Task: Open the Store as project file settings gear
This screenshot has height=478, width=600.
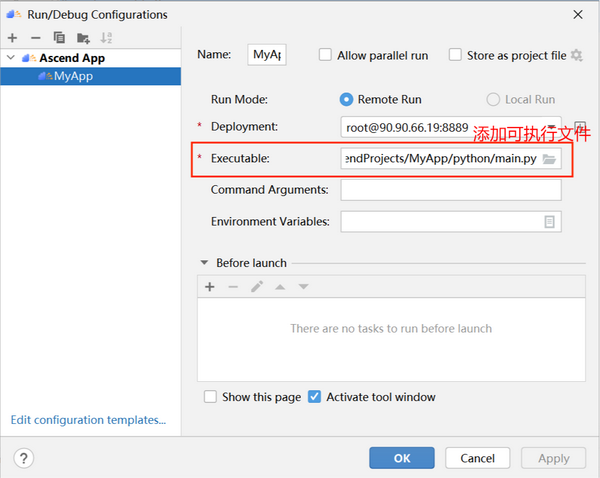Action: (576, 56)
